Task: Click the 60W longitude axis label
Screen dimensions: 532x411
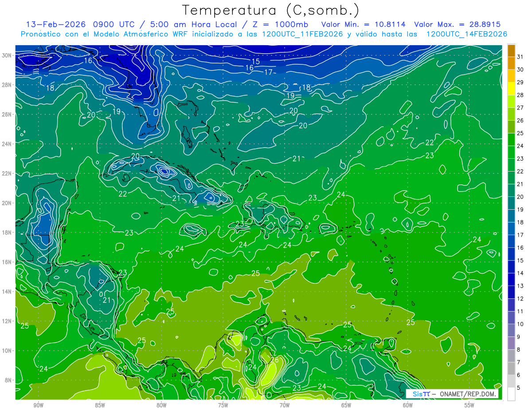Action: click(408, 405)
